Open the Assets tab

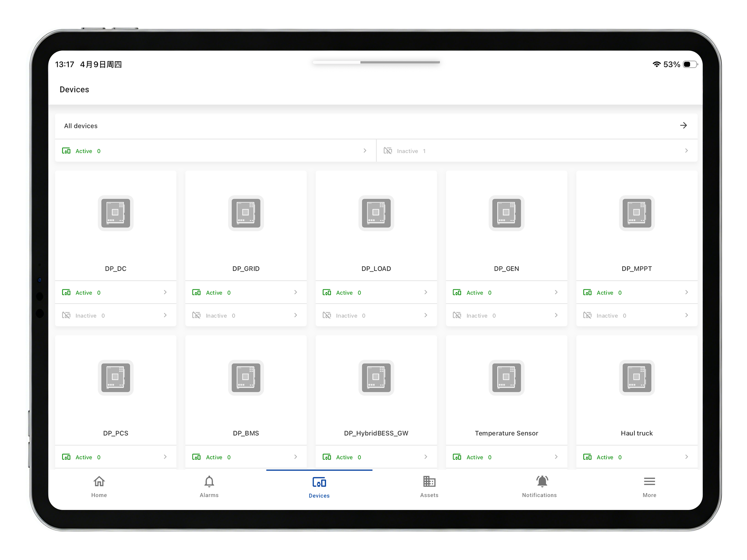tap(429, 487)
